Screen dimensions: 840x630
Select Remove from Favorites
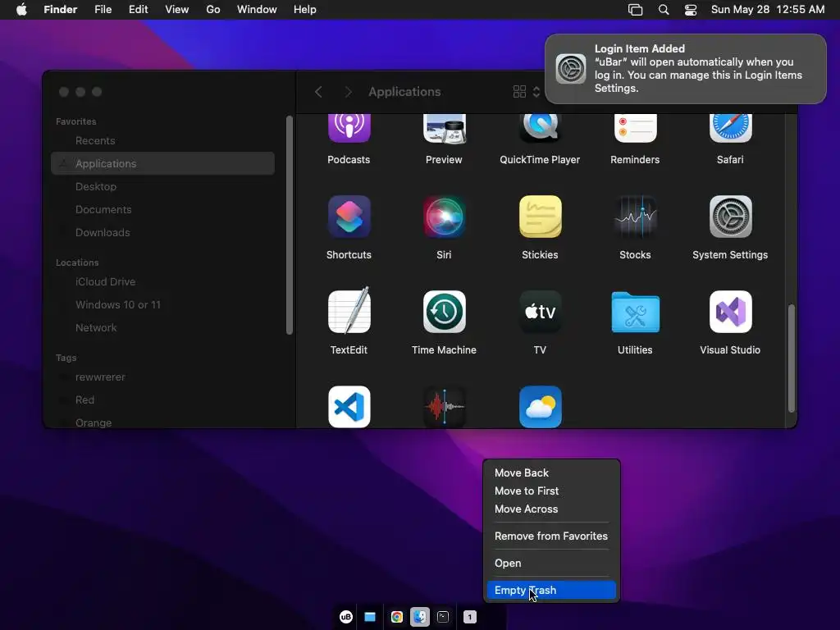pyautogui.click(x=551, y=536)
